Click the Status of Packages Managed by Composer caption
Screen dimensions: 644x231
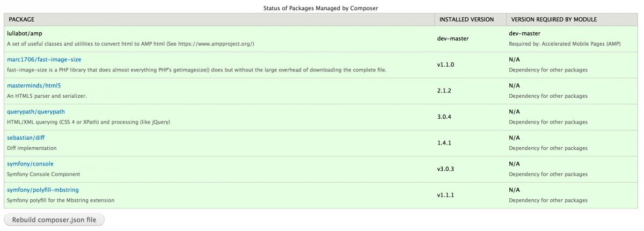coord(321,8)
